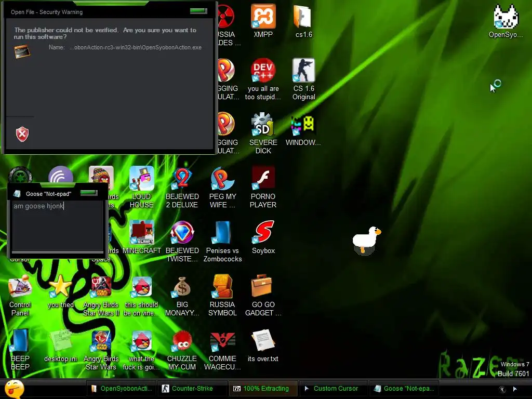This screenshot has height=399, width=532.
Task: Close the Goose Not-epad window
Action: click(x=88, y=193)
